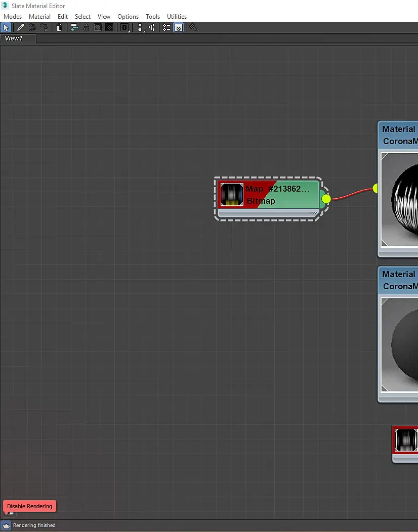This screenshot has width=418, height=532.
Task: Toggle Show Shaded Material in Viewport
Action: coord(98,27)
